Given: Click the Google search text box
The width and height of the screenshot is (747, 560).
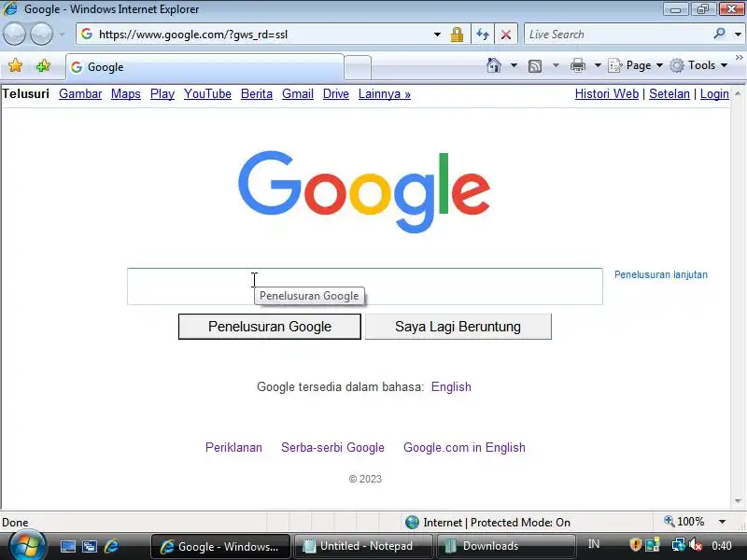Looking at the screenshot, I should 365,287.
